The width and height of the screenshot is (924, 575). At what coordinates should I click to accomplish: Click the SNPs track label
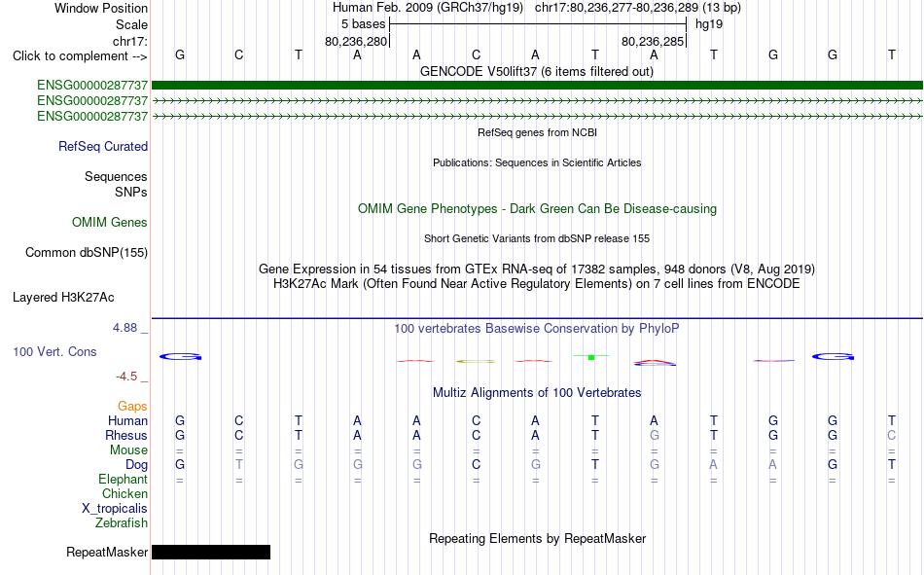coord(131,193)
